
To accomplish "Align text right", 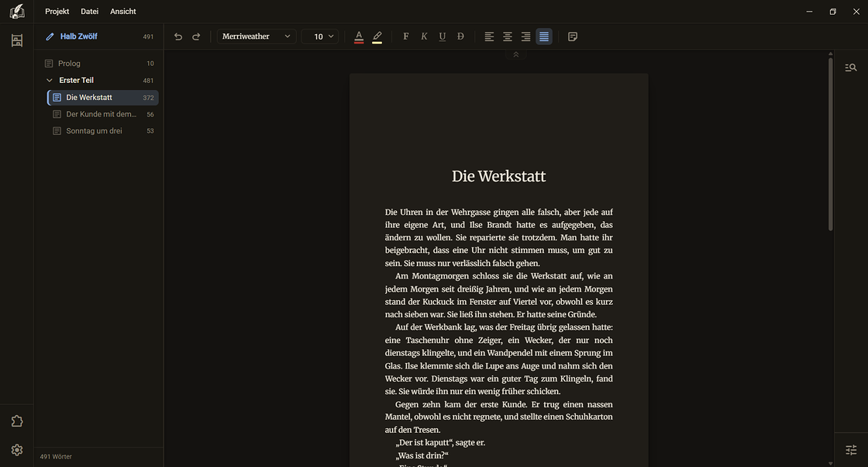I will point(526,36).
